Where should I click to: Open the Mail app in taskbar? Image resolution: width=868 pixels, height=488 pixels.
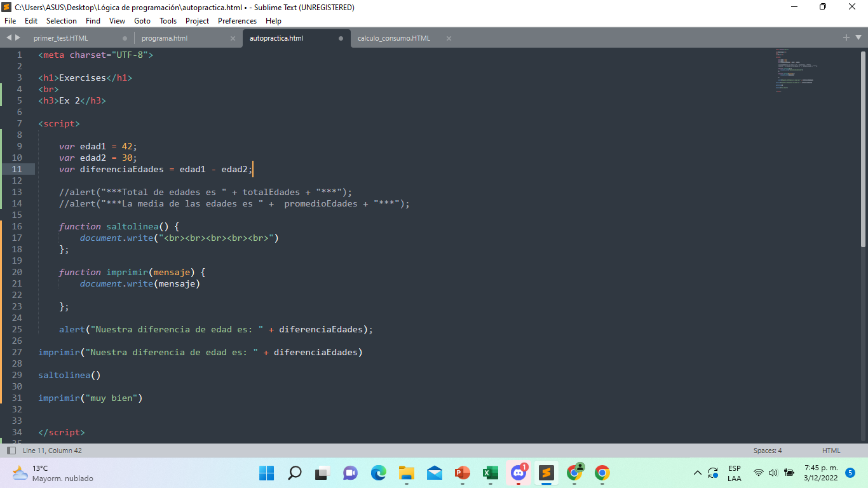click(435, 473)
